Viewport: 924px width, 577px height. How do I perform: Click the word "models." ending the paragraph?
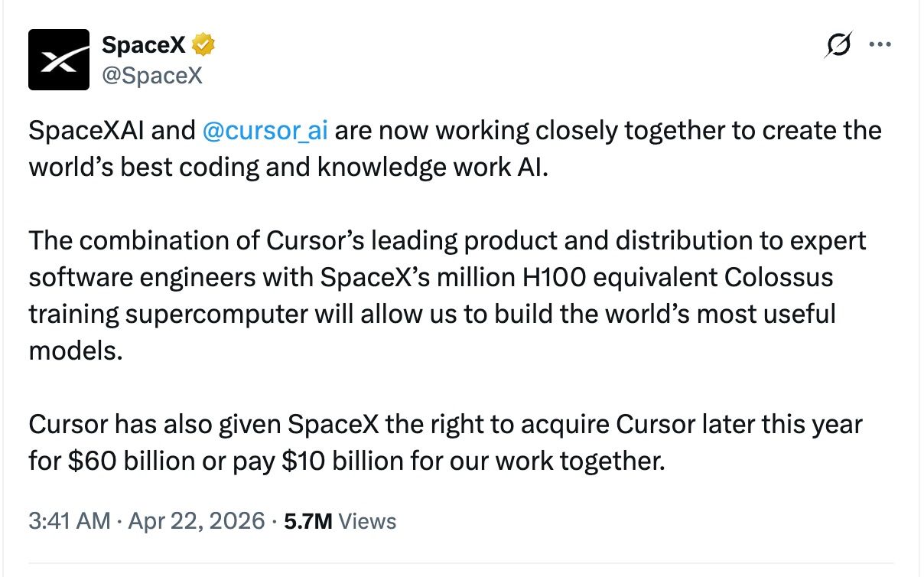pyautogui.click(x=75, y=350)
